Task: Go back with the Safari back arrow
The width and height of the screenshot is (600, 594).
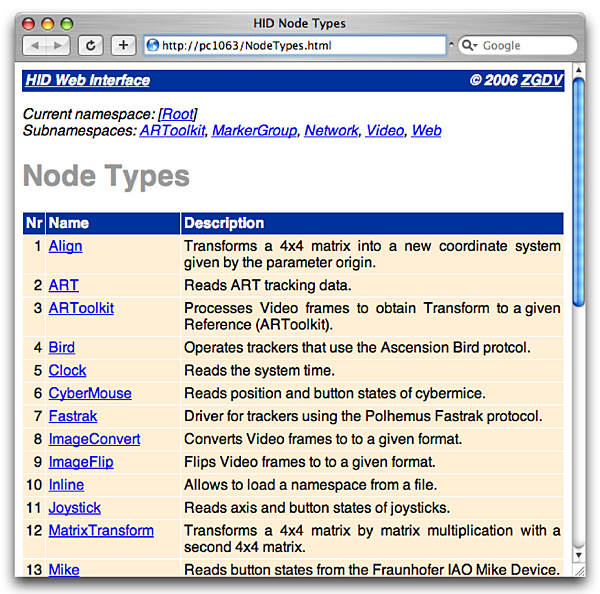Action: pyautogui.click(x=35, y=46)
